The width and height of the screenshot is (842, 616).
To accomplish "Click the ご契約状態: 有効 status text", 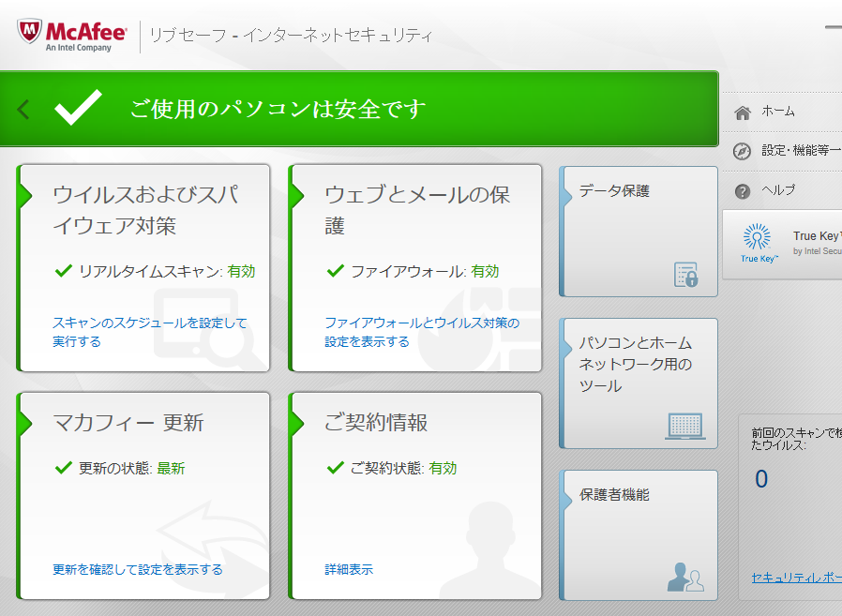I will click(403, 468).
